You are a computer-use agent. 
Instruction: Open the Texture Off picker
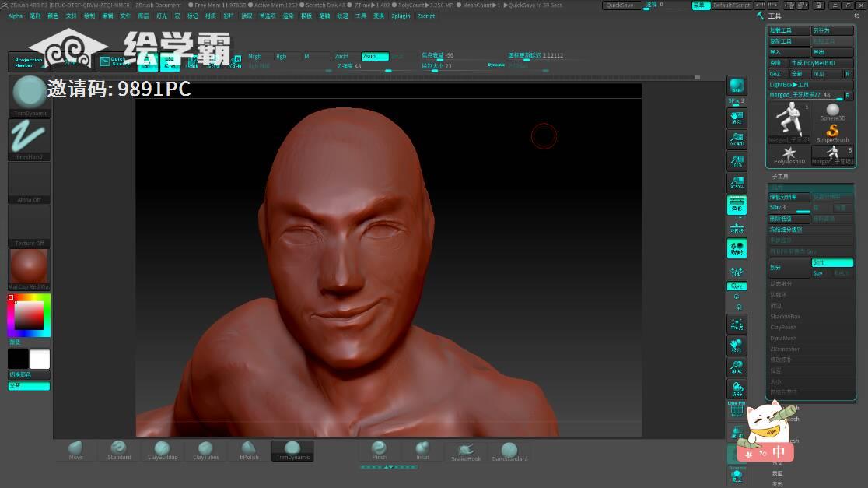(x=30, y=226)
